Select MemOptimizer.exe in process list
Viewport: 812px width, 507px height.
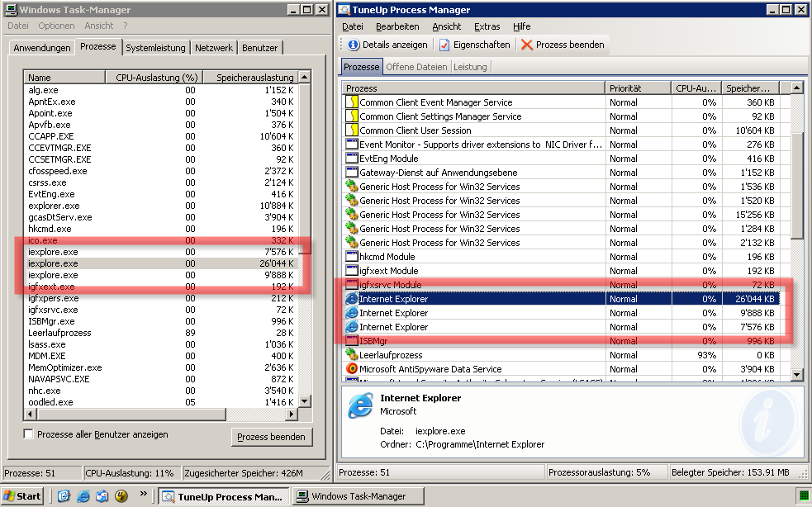[x=161, y=367]
